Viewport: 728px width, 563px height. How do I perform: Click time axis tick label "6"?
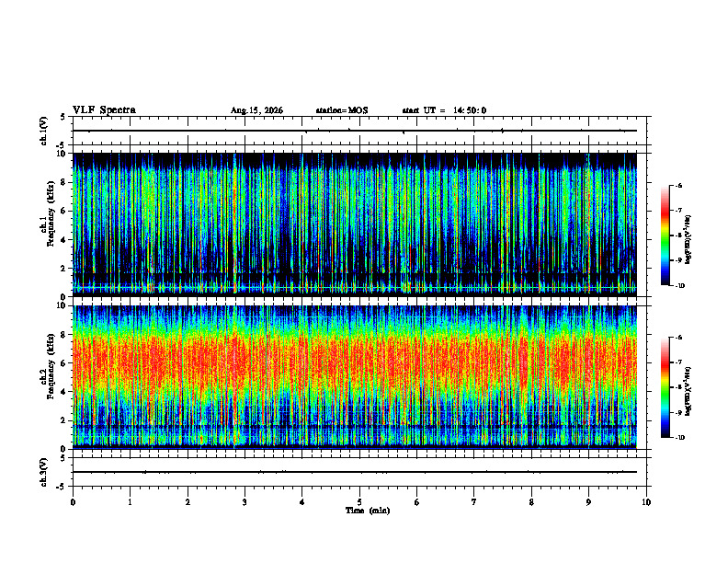coord(417,502)
